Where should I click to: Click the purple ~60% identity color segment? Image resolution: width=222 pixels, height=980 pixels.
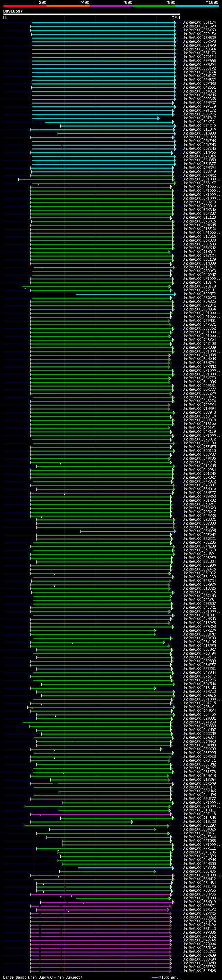[x=111, y=6]
